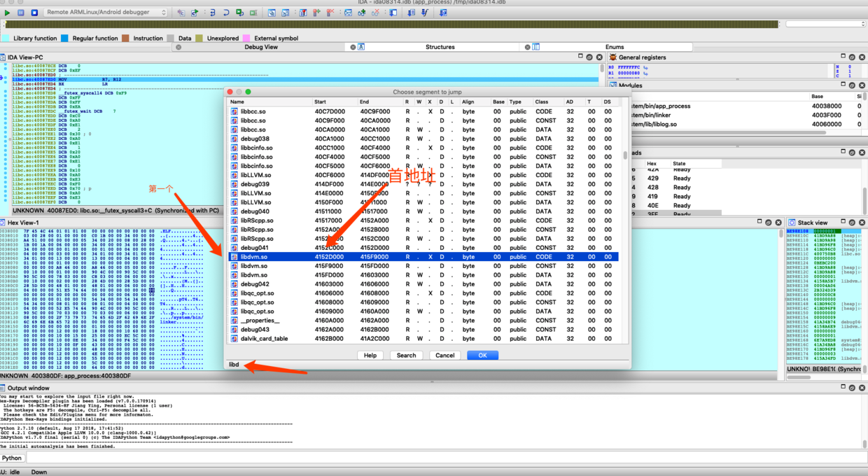Start the process with green play icon
Screen dimensions: 868x476
(8, 13)
